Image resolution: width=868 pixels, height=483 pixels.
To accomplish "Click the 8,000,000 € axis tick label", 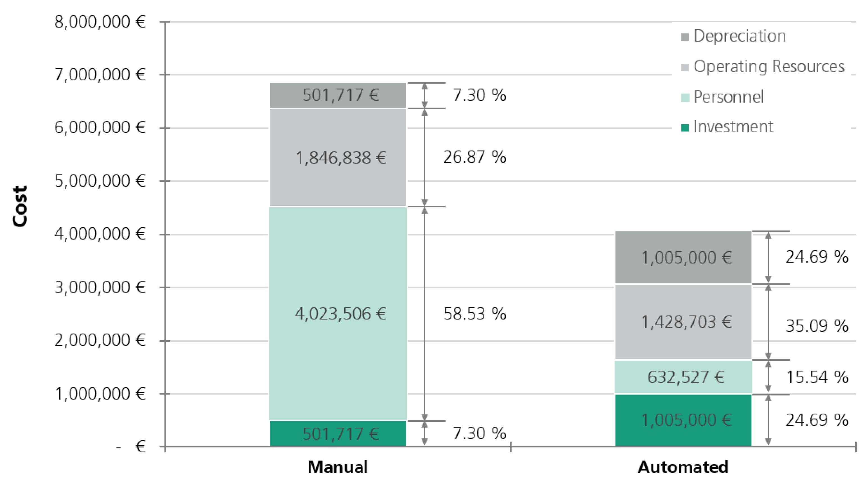I will click(100, 22).
